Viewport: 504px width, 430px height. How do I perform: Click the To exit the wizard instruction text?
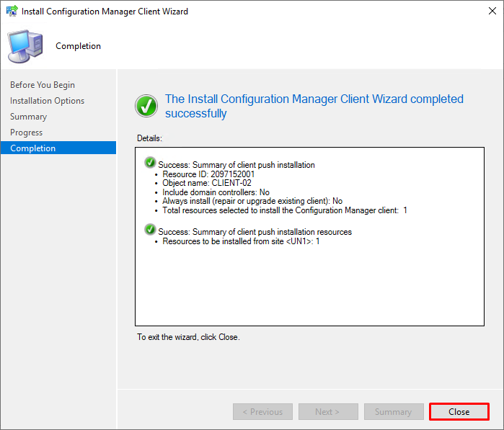click(188, 337)
